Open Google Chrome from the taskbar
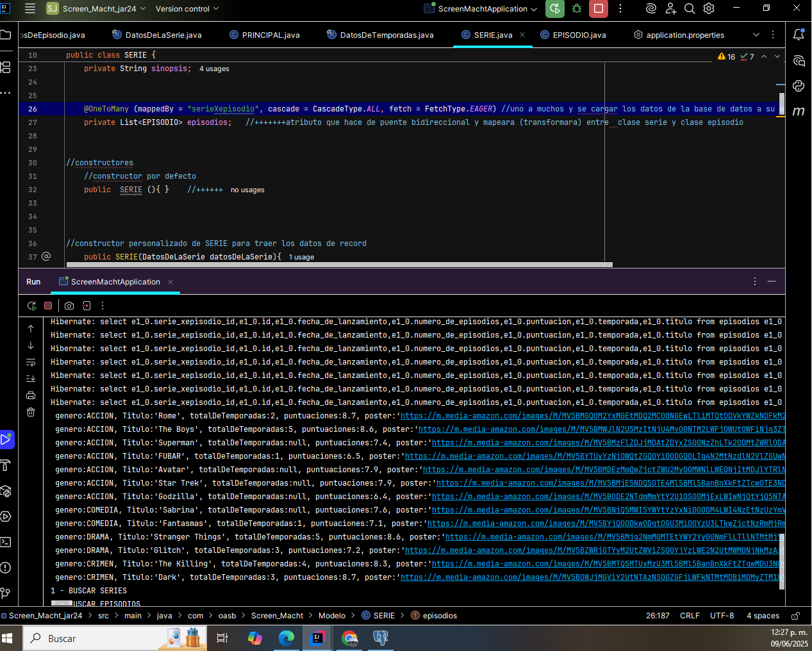Viewport: 812px width, 651px height. [x=349, y=638]
